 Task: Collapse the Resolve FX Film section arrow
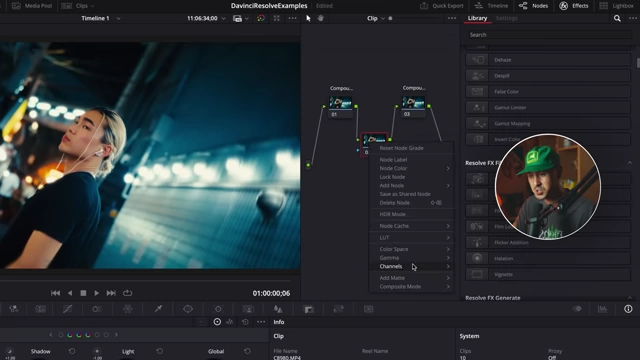click(629, 163)
